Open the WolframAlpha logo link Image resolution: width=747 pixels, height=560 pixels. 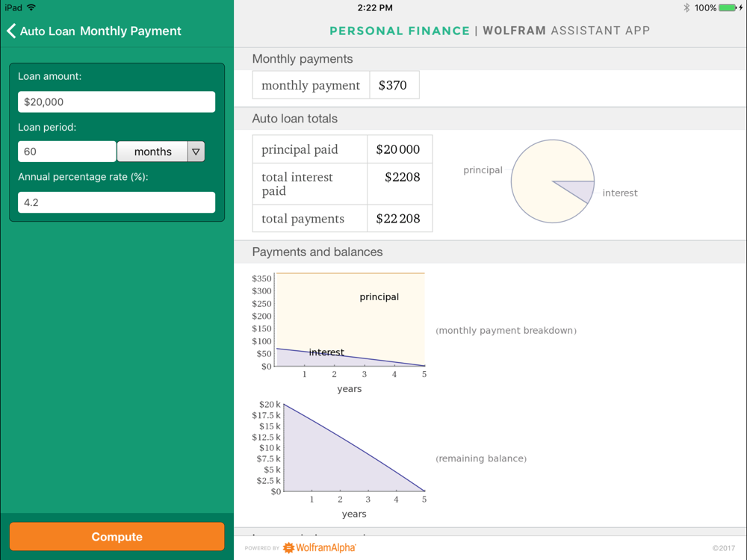[x=319, y=547]
